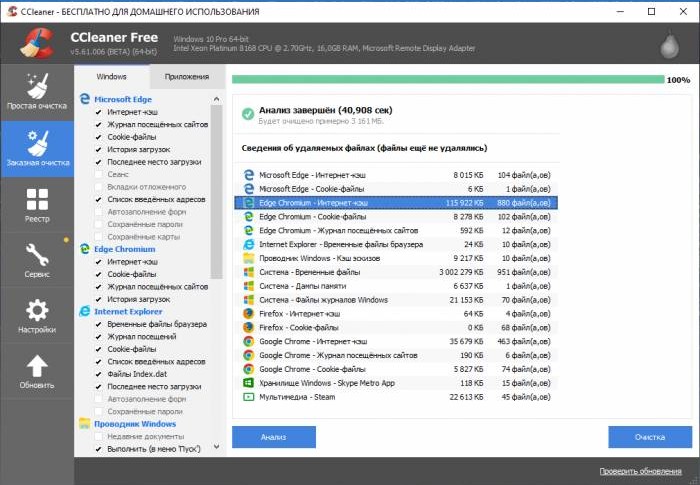The image size is (700, 485).
Task: Click the left list scrollbar thumb
Action: [x=217, y=192]
